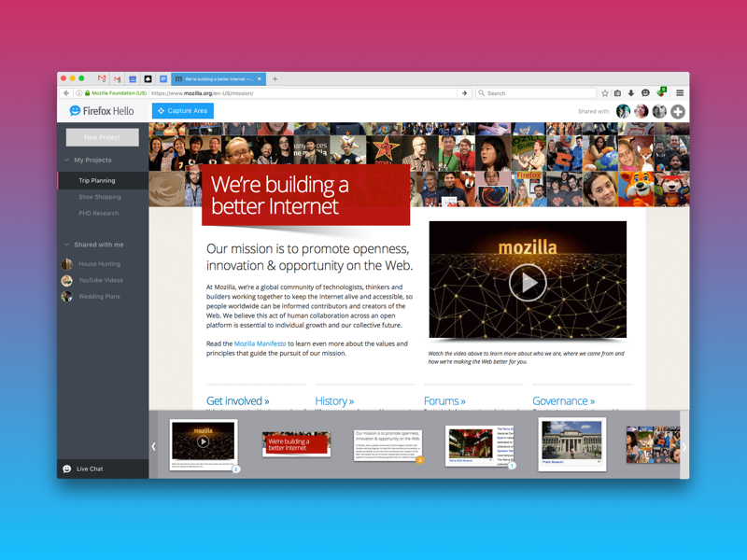Open the Governance link

[x=564, y=401]
